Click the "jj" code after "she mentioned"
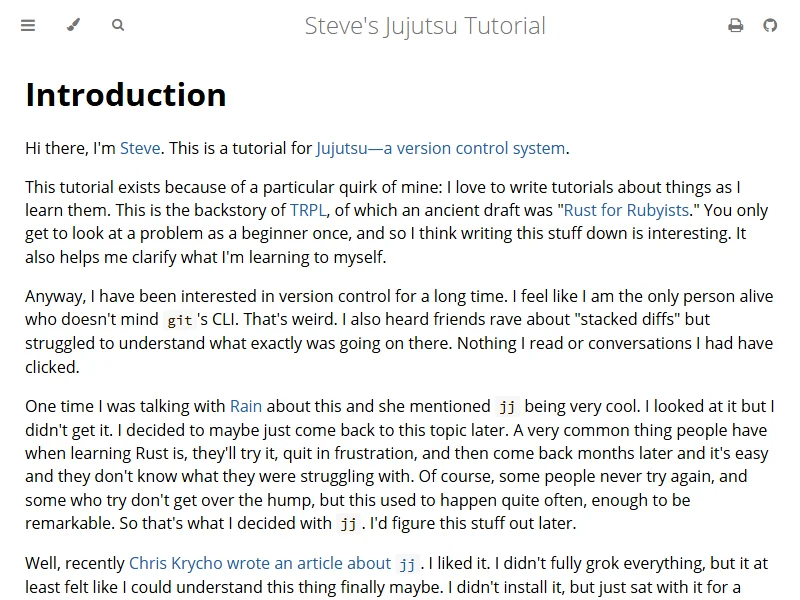Viewport: 800px width, 600px height. [508, 407]
